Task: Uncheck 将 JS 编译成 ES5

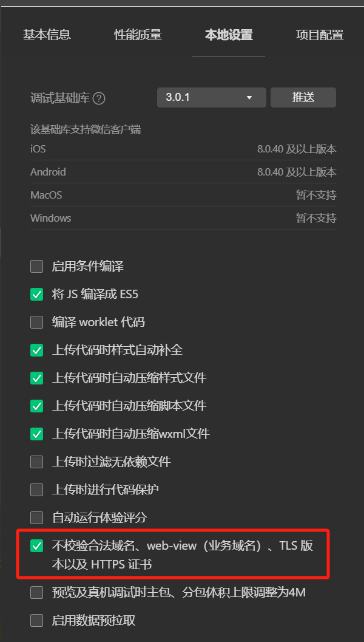Action: tap(37, 295)
